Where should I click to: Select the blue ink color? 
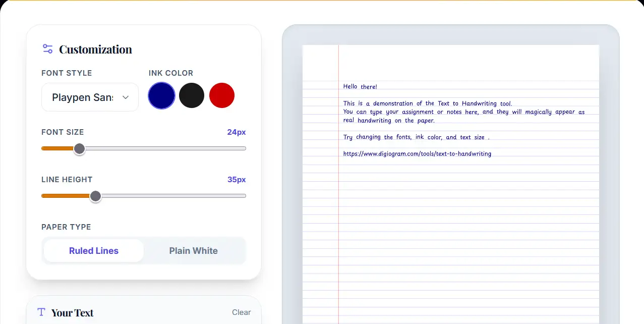click(x=161, y=95)
